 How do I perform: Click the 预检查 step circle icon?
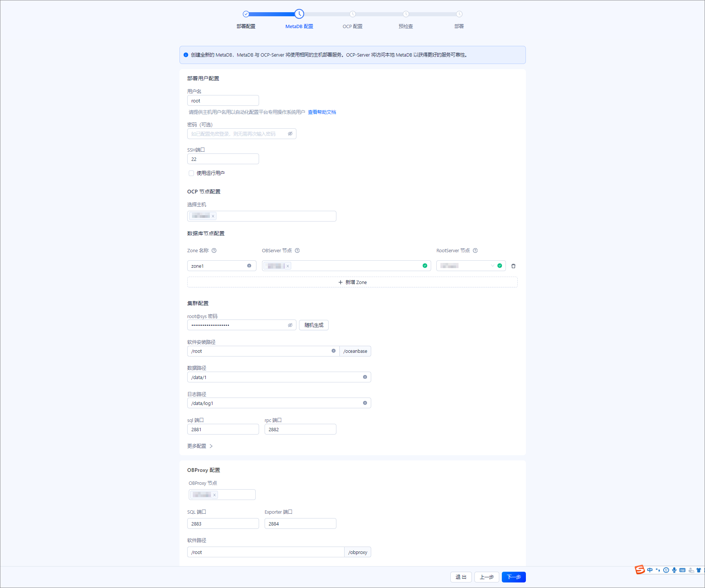[406, 14]
